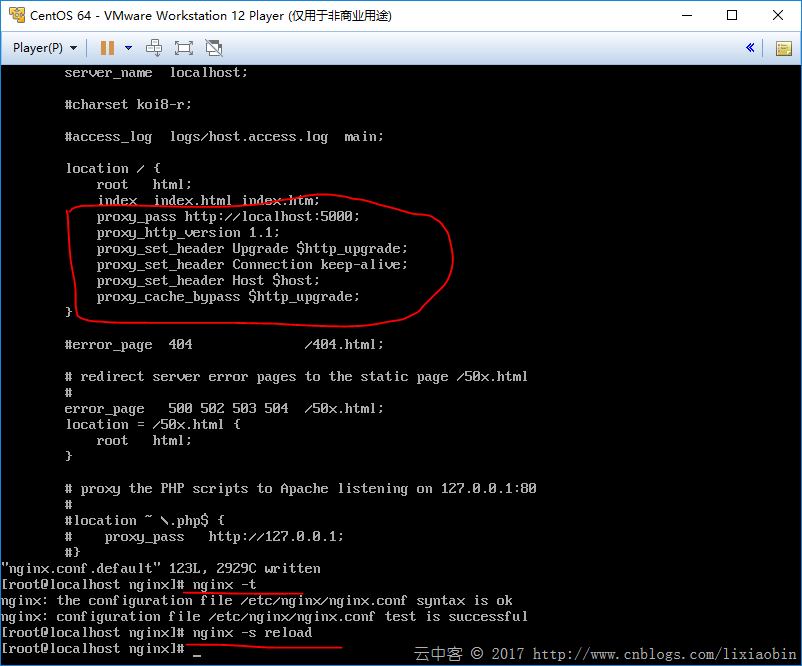The image size is (802, 666).
Task: Maximize the VMware Player window
Action: tap(732, 15)
